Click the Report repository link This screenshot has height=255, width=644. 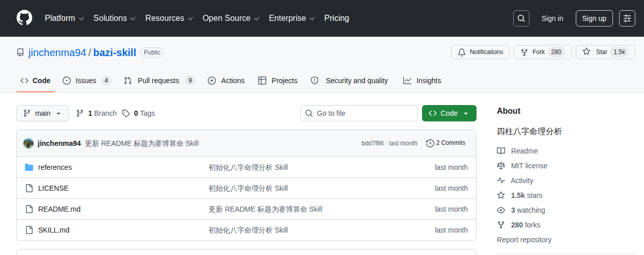point(524,240)
